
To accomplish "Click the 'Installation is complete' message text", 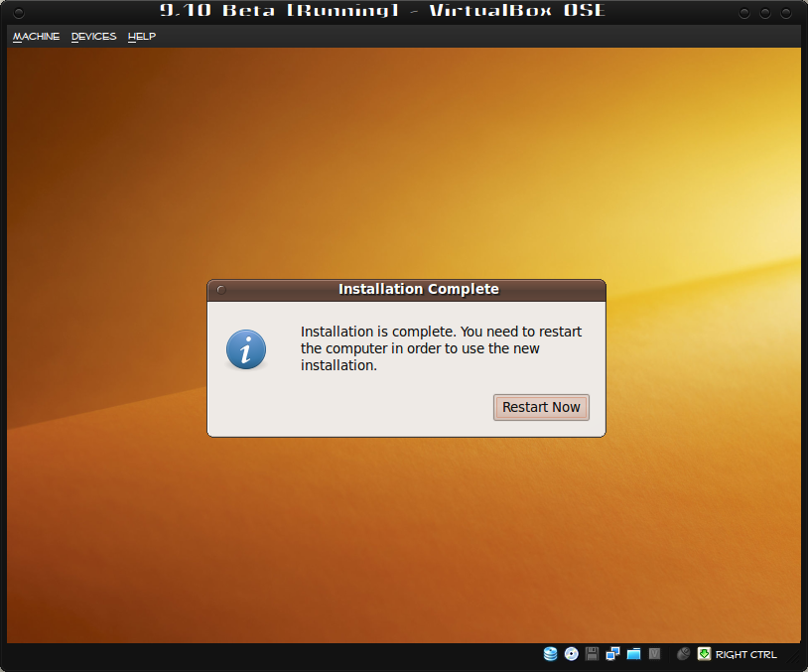I will click(x=441, y=348).
